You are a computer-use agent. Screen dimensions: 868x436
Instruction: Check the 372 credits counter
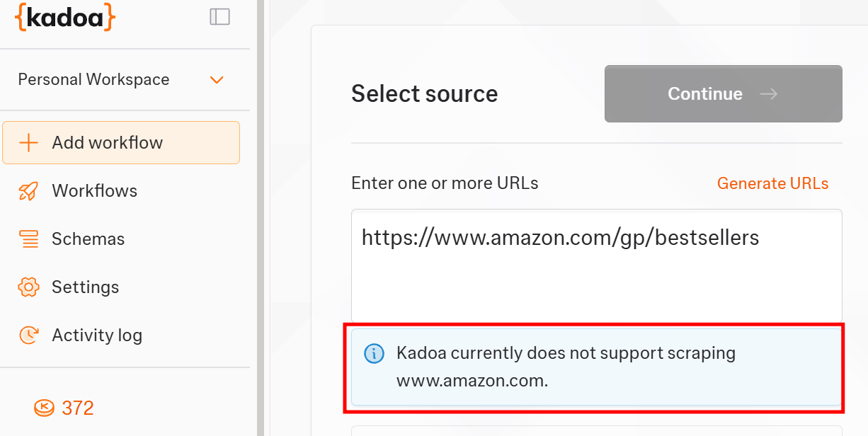(x=79, y=408)
